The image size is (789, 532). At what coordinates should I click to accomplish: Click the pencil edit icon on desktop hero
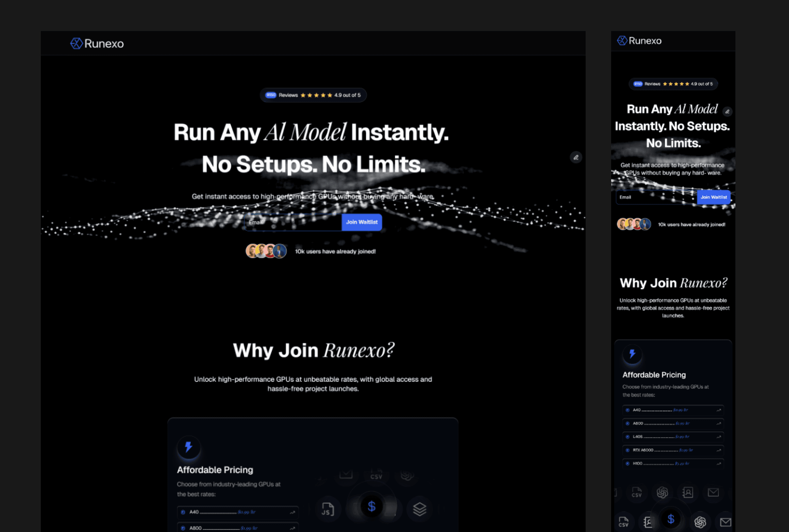point(576,157)
